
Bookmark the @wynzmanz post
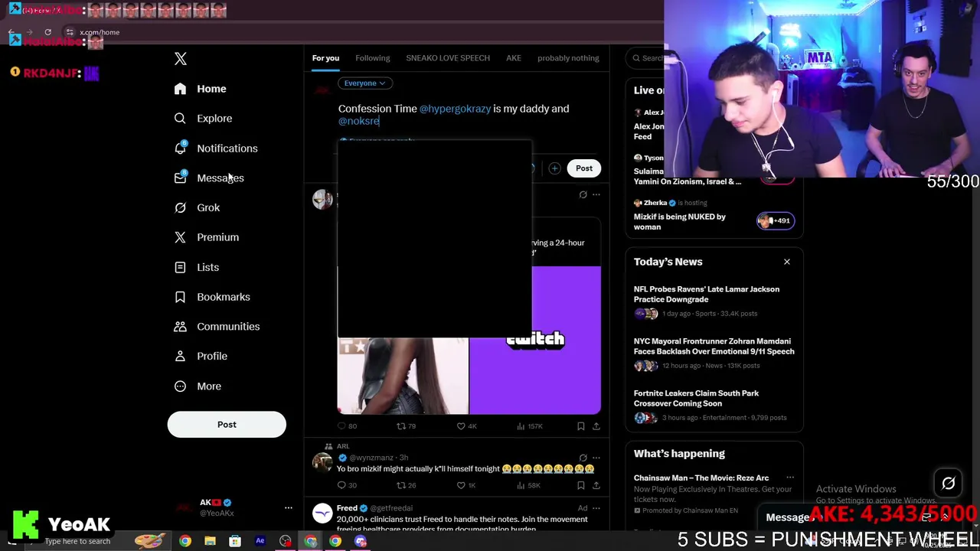pos(580,485)
